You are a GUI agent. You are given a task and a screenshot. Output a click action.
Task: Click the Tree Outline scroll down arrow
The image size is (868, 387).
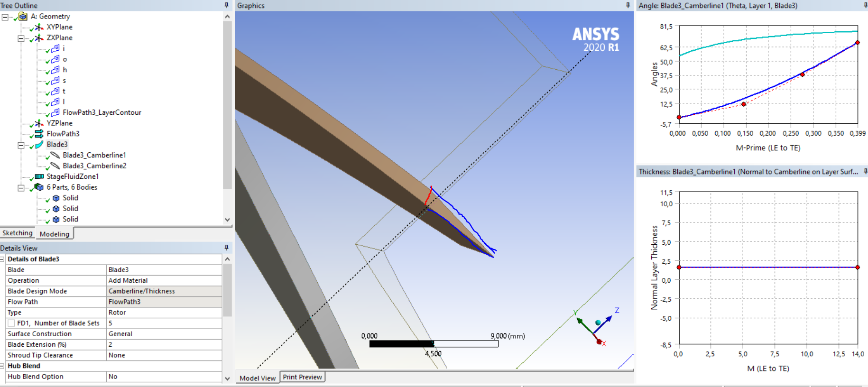tap(227, 220)
